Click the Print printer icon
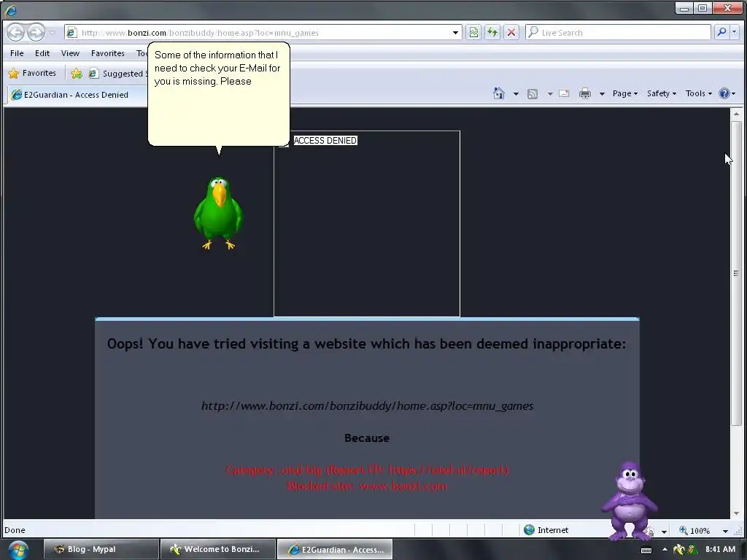This screenshot has width=747, height=560. (584, 94)
